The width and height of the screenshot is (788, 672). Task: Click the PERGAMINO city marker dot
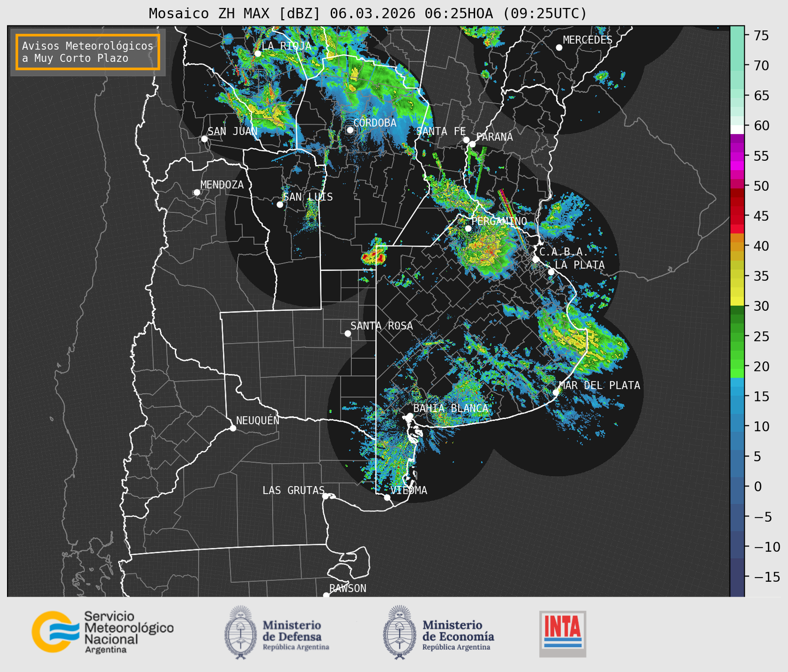(x=468, y=229)
